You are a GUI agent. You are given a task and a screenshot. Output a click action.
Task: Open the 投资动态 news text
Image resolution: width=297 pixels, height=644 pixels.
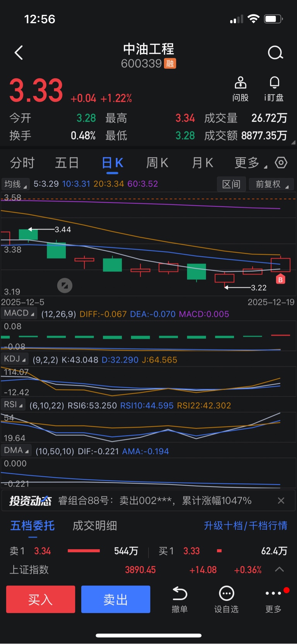coord(155,501)
